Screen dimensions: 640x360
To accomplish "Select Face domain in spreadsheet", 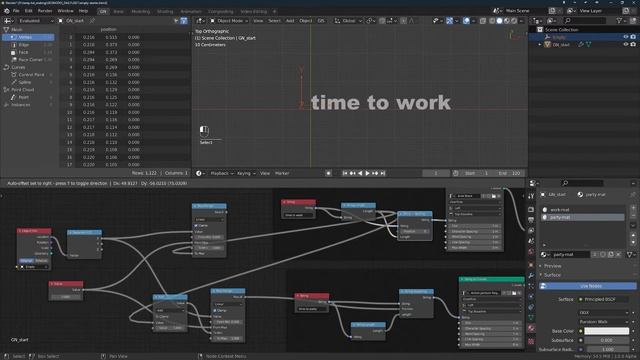I will [28, 52].
